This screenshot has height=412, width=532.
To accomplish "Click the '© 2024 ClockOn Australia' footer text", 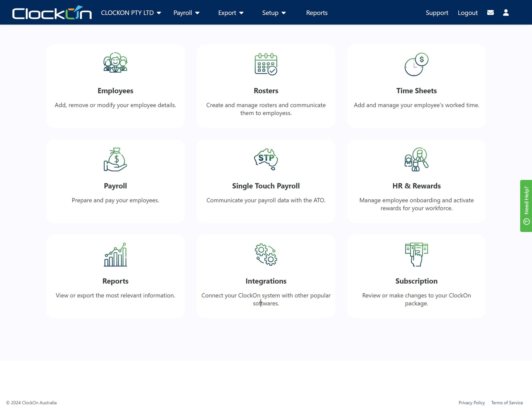I will [31, 403].
